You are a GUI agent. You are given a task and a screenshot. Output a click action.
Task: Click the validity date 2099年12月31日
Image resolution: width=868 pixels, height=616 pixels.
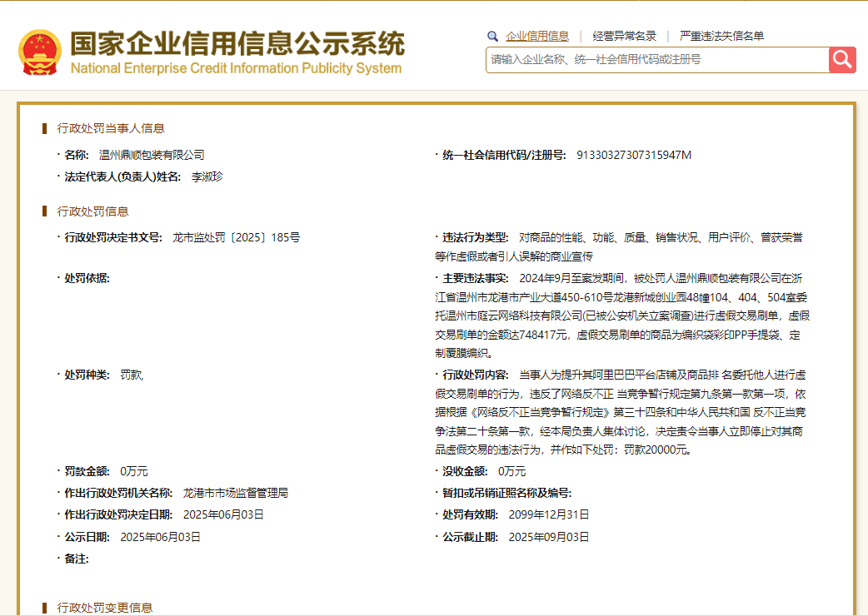click(x=549, y=514)
